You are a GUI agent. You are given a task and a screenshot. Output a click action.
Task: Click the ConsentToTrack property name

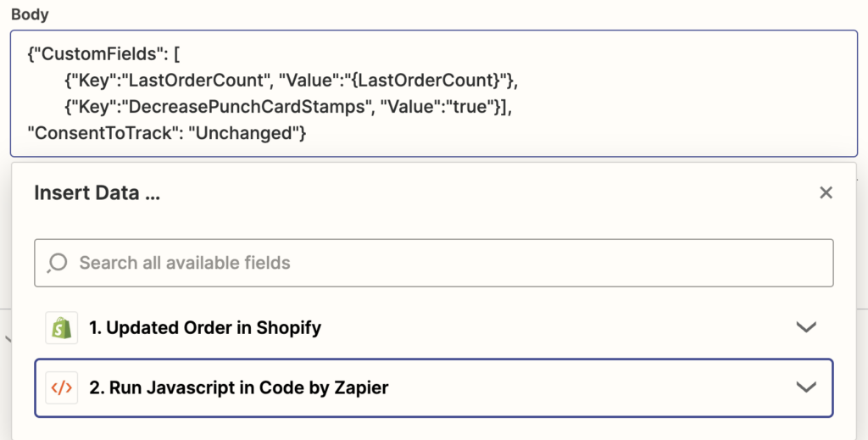[x=101, y=134]
